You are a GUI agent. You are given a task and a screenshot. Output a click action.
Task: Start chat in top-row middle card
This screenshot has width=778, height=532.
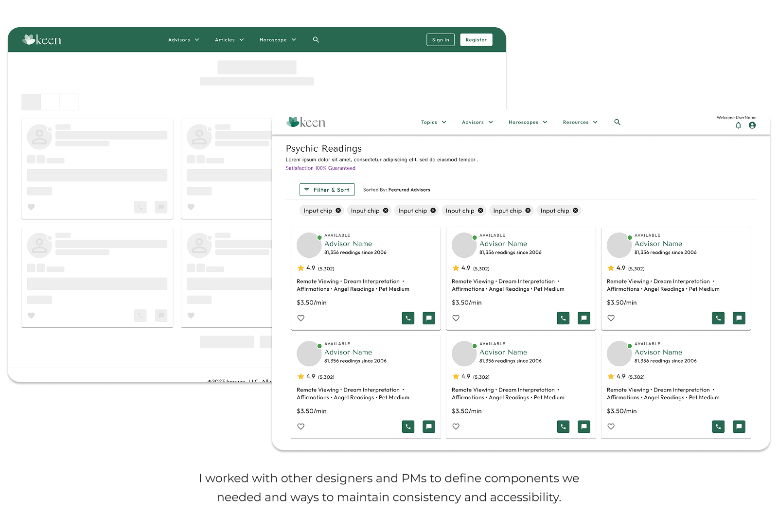pos(584,318)
